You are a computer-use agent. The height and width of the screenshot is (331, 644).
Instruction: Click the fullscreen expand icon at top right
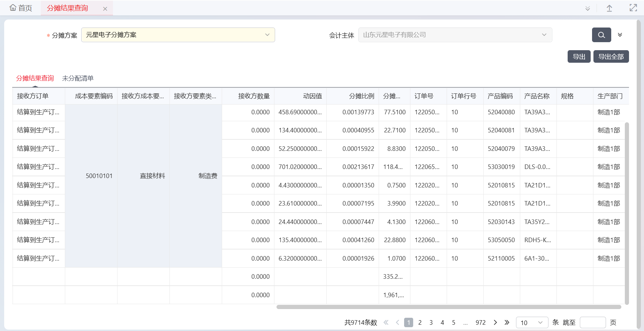coord(633,8)
